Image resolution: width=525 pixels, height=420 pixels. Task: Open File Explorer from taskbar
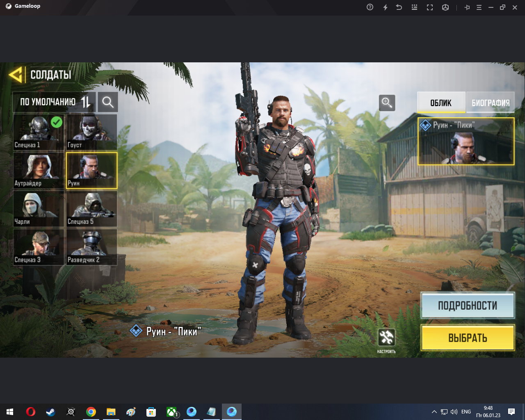(111, 412)
